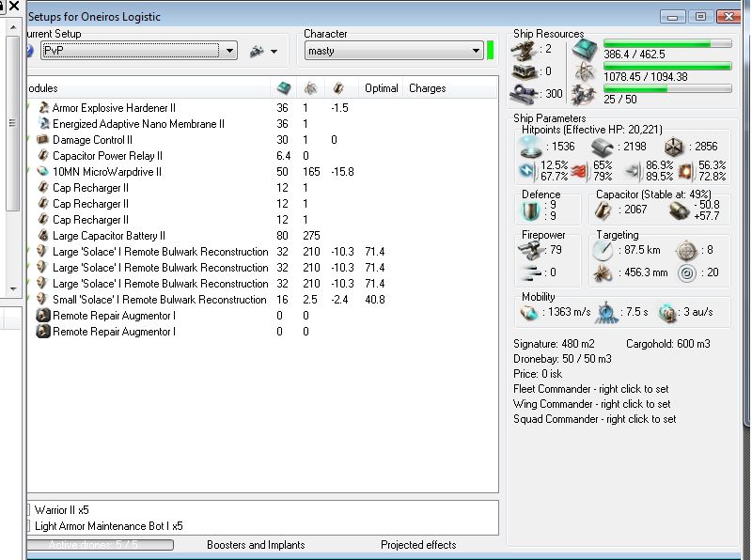Click the capacitor capacity icon showing 2067

click(603, 210)
